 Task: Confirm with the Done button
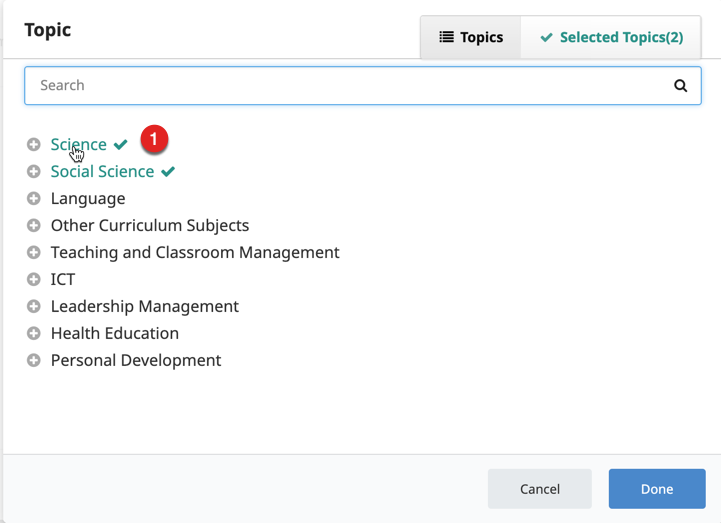pyautogui.click(x=656, y=489)
